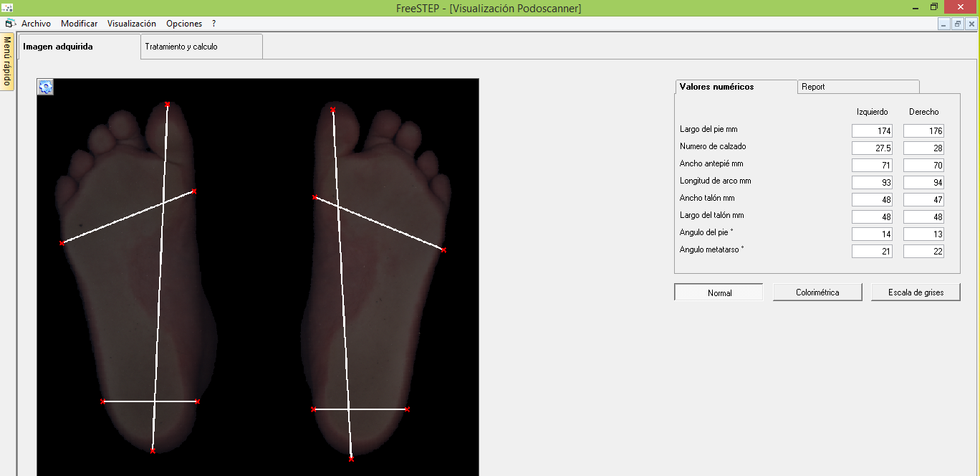Click the Escala de grises button
The height and width of the screenshot is (476, 980).
[916, 292]
